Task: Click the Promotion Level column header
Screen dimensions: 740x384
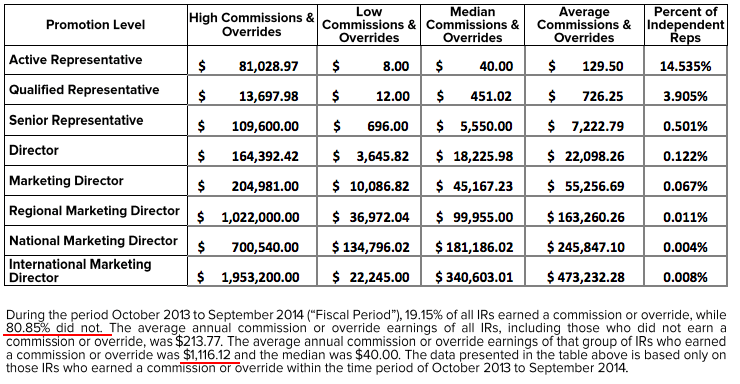Action: click(x=95, y=25)
